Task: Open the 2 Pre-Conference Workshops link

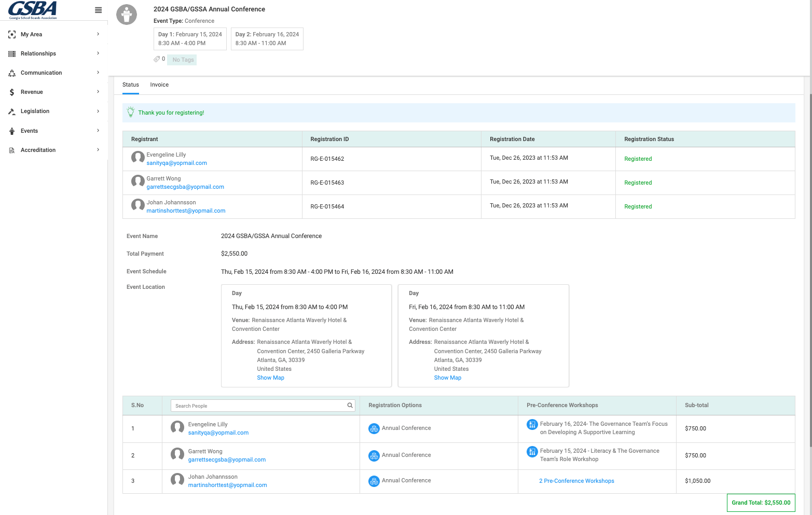Action: 576,481
